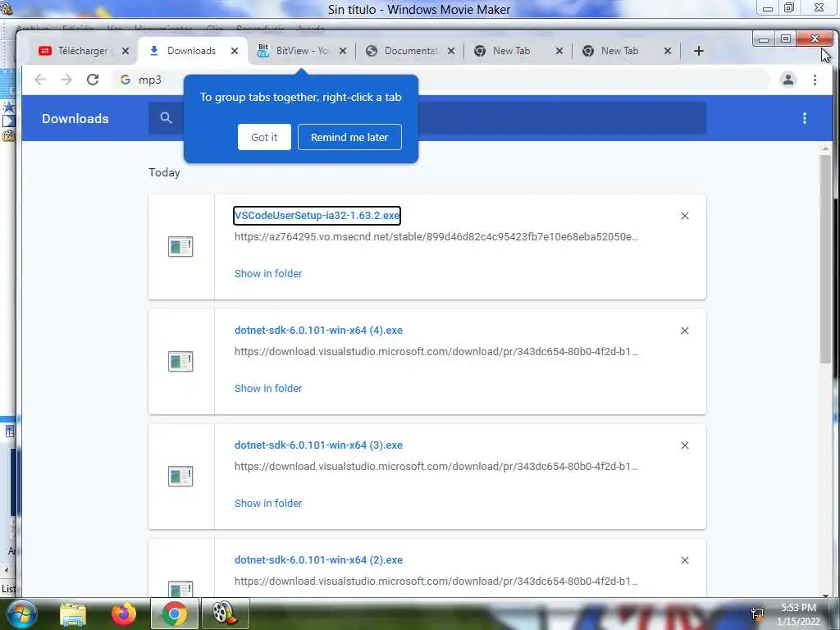The height and width of the screenshot is (630, 840).
Task: Launch Firefox from the taskbar
Action: pos(124,614)
